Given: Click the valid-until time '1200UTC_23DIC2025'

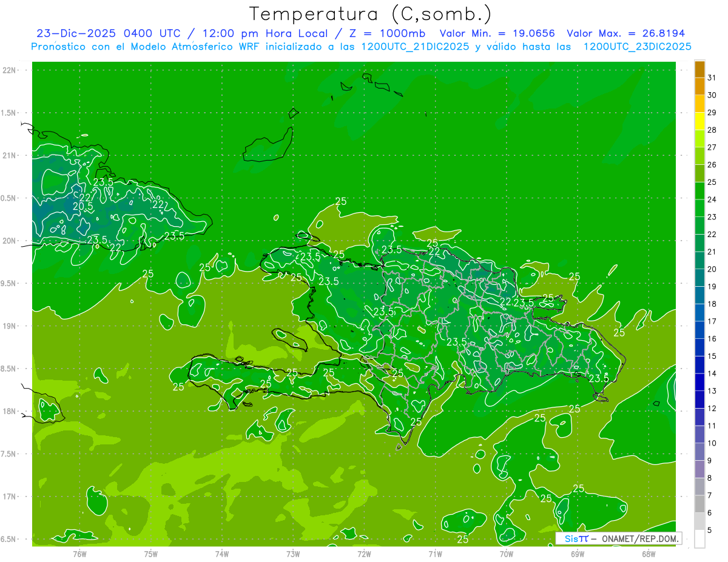Looking at the screenshot, I should (x=637, y=47).
